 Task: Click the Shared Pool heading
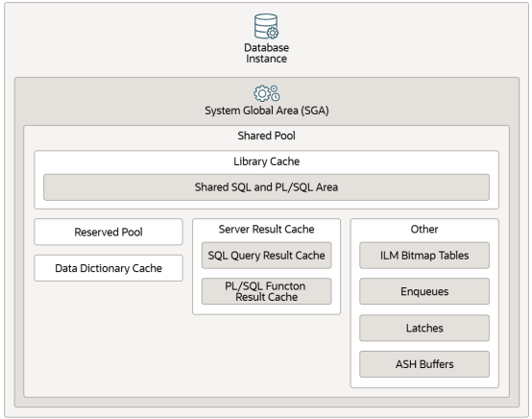pyautogui.click(x=266, y=136)
